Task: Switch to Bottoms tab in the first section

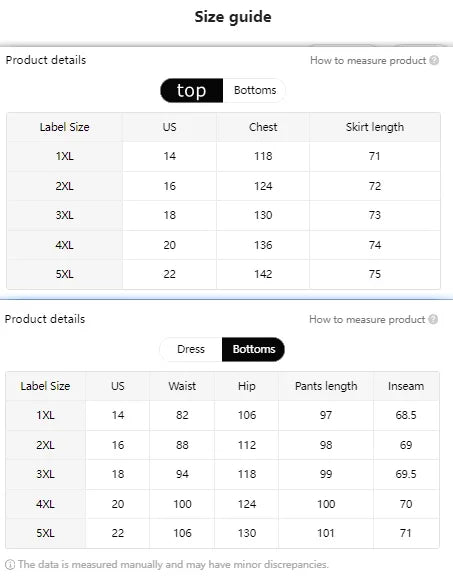Action: [x=255, y=90]
